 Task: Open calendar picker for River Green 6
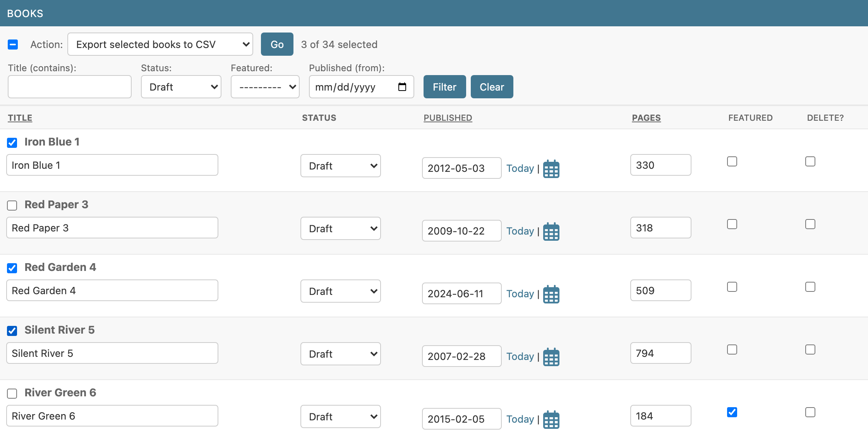tap(551, 420)
